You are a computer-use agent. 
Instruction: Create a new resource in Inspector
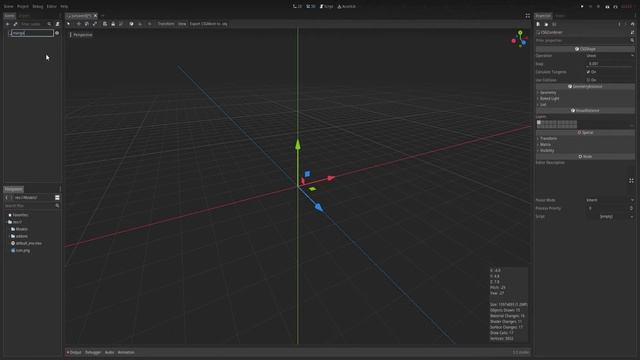point(538,24)
